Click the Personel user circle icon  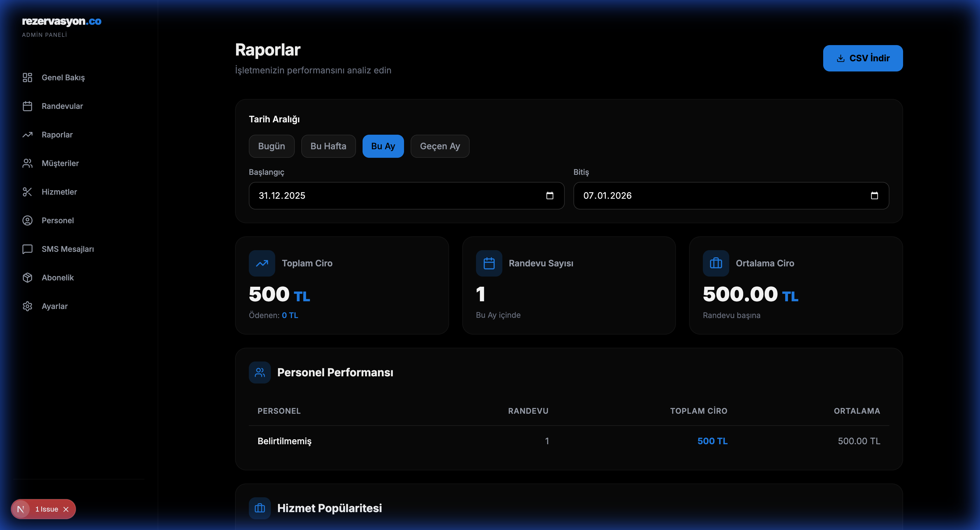click(27, 220)
